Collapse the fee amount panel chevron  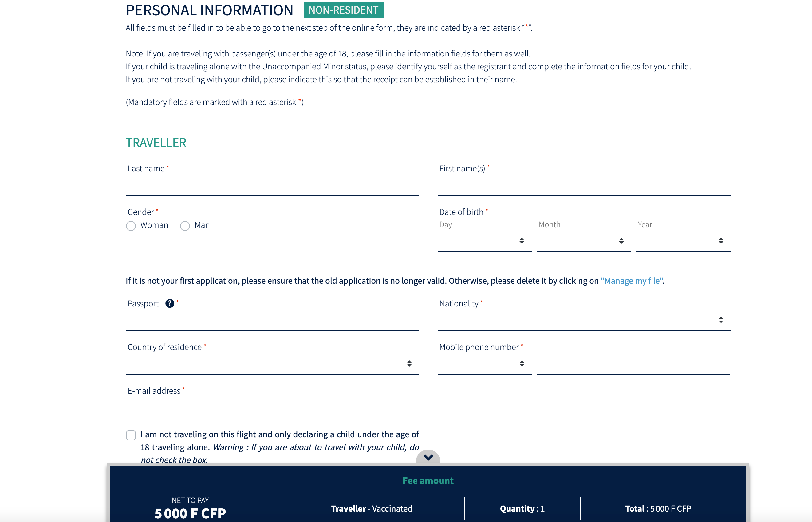tap(428, 457)
